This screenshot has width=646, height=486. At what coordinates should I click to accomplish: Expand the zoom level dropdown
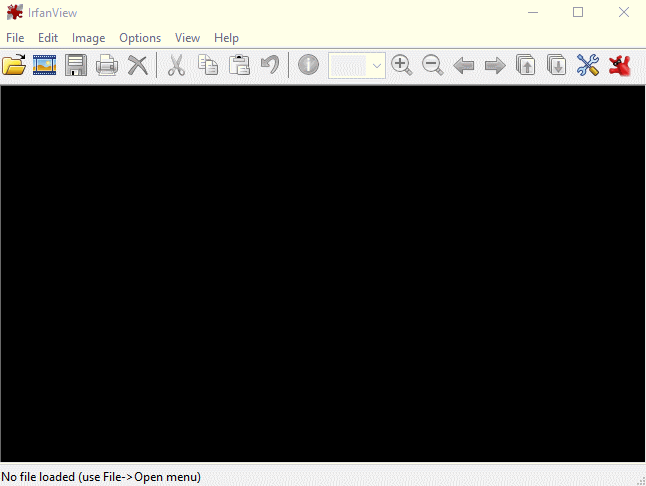[x=376, y=66]
